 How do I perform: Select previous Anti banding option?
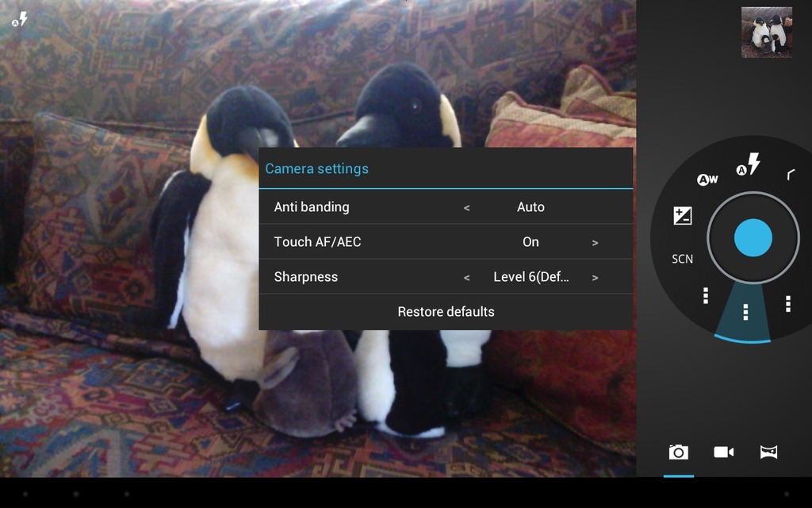point(466,208)
